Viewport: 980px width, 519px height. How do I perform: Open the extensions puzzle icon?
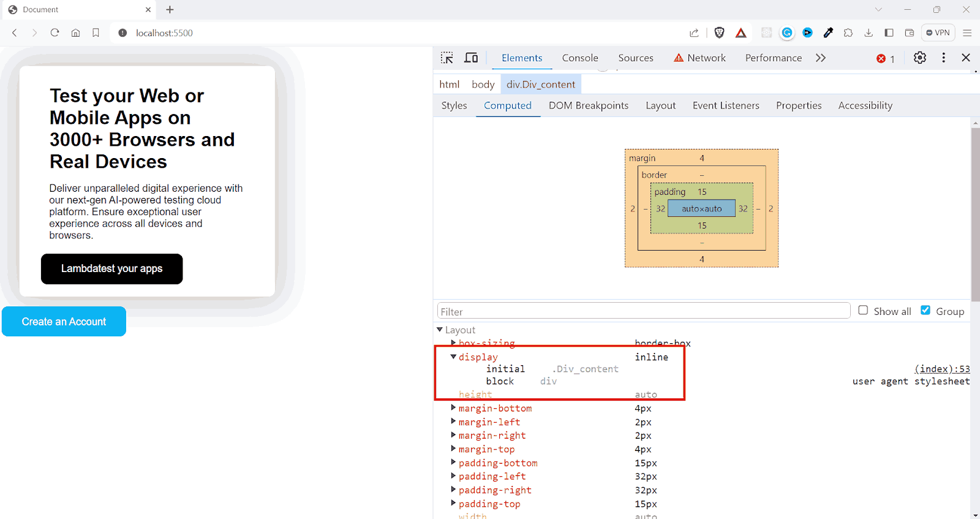click(x=848, y=33)
